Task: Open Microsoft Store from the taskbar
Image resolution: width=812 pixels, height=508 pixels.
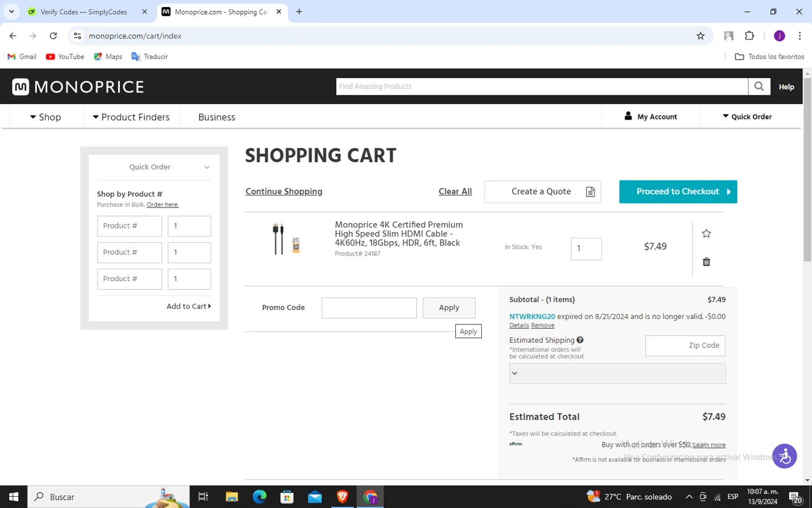Action: tap(287, 497)
